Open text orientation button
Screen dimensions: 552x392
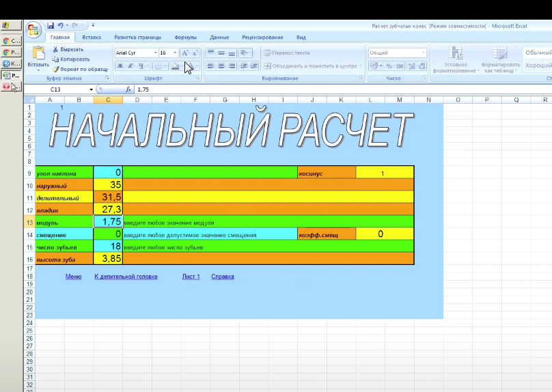point(245,53)
